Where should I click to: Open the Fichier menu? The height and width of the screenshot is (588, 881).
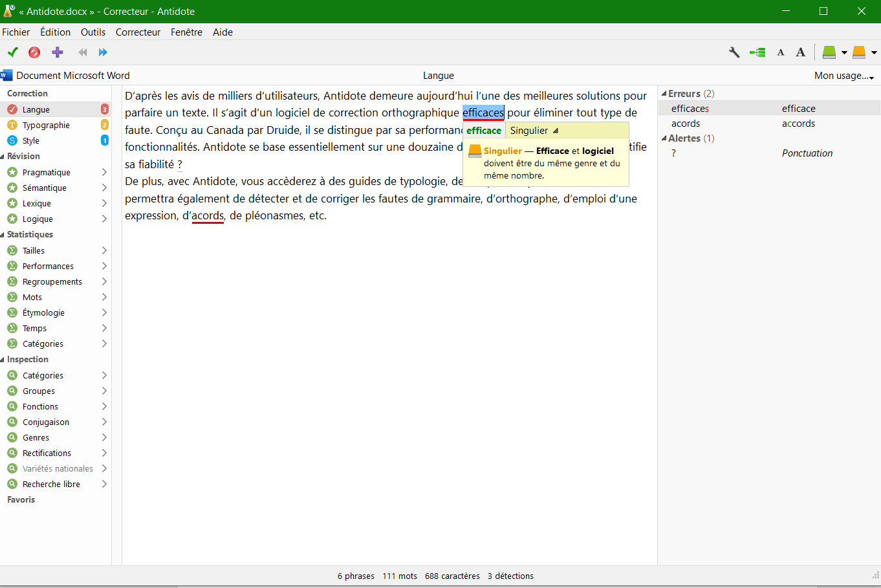pyautogui.click(x=16, y=32)
